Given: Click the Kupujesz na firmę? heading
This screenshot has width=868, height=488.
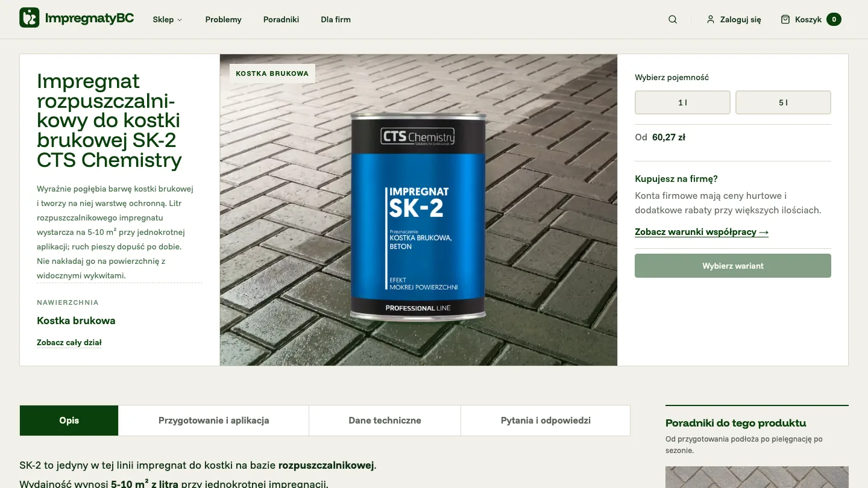Looking at the screenshot, I should point(676,179).
